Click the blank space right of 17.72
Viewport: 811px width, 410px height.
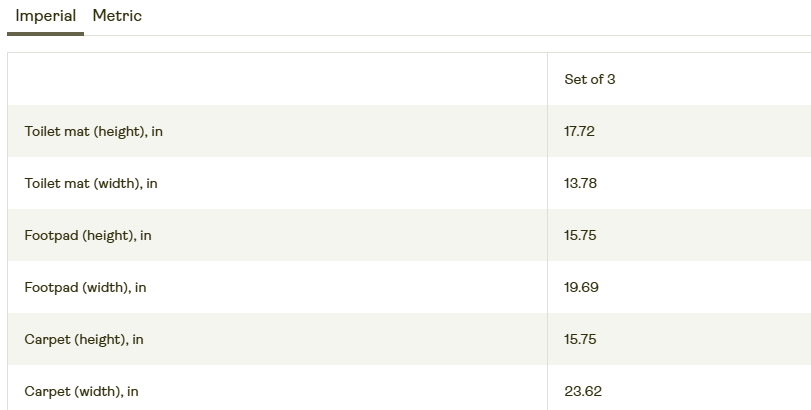click(703, 131)
